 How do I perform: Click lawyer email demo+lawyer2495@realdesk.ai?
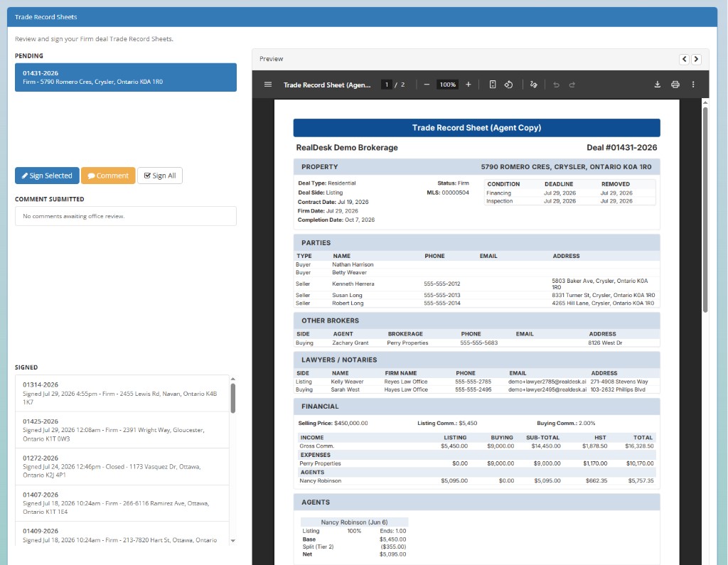[547, 389]
